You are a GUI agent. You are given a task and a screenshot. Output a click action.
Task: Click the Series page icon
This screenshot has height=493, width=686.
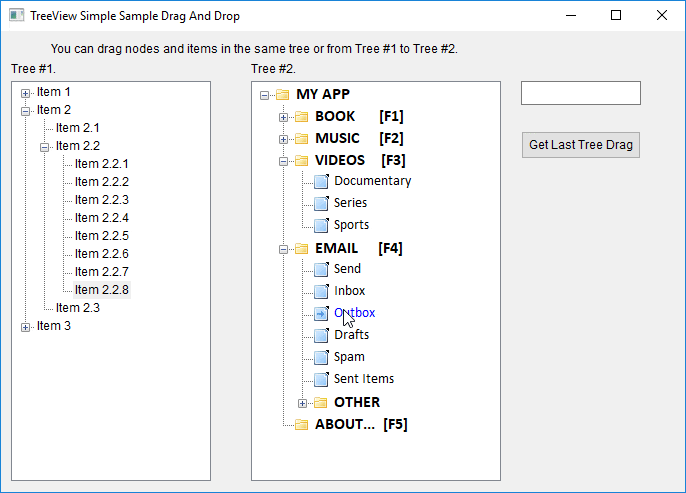[322, 203]
